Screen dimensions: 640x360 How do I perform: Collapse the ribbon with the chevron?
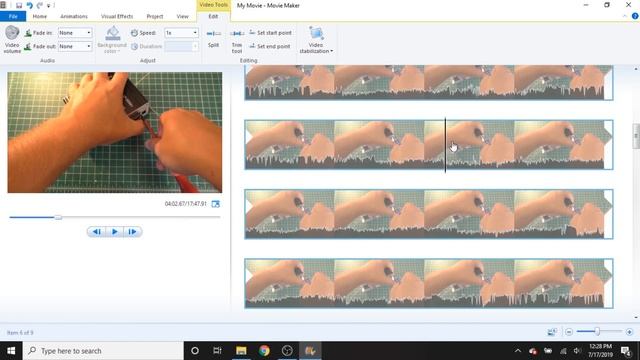[x=624, y=16]
